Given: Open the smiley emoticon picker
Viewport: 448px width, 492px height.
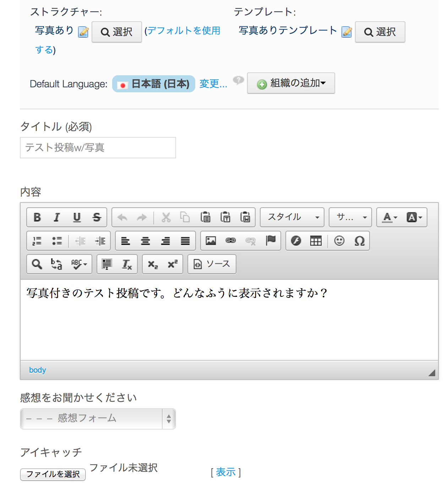Looking at the screenshot, I should (x=339, y=241).
